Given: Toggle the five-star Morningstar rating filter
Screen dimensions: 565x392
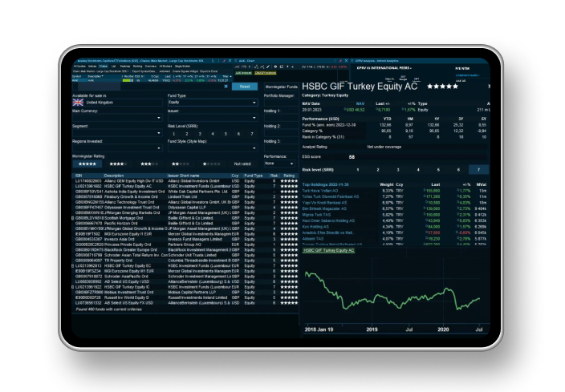Looking at the screenshot, I should coord(87,162).
